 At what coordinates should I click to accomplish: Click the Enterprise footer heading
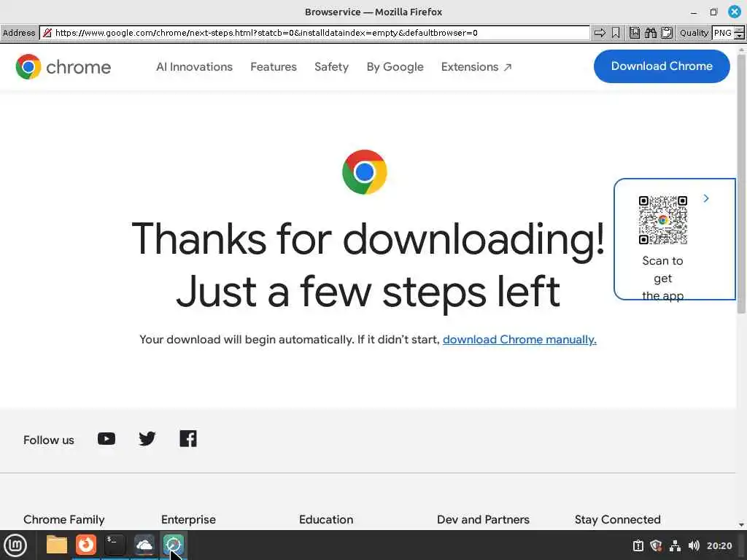(188, 519)
